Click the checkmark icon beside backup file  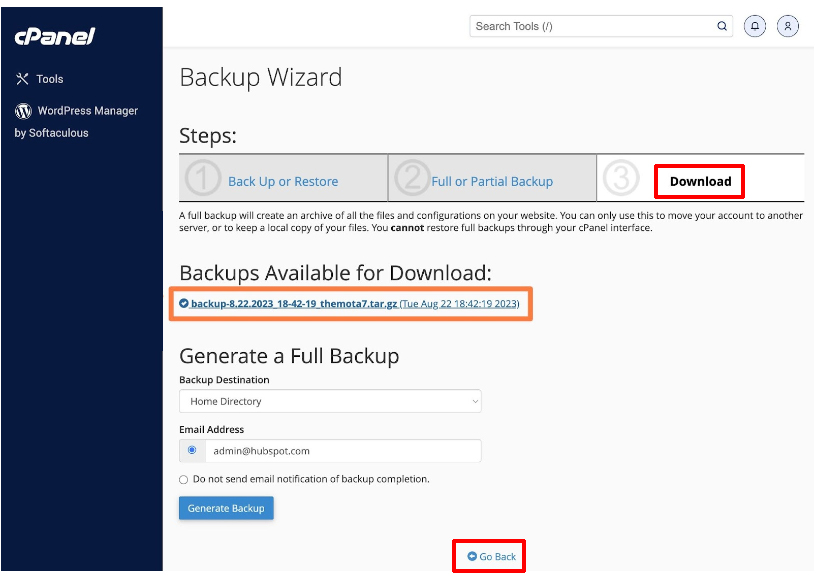click(184, 303)
